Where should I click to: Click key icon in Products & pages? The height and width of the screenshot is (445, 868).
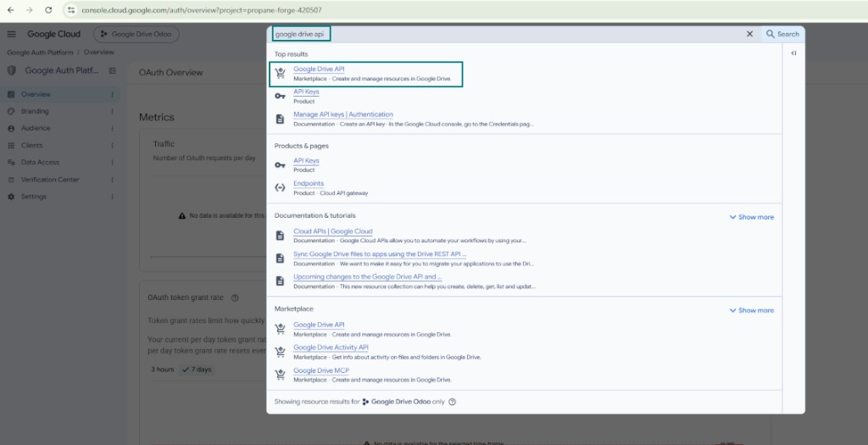tap(280, 165)
